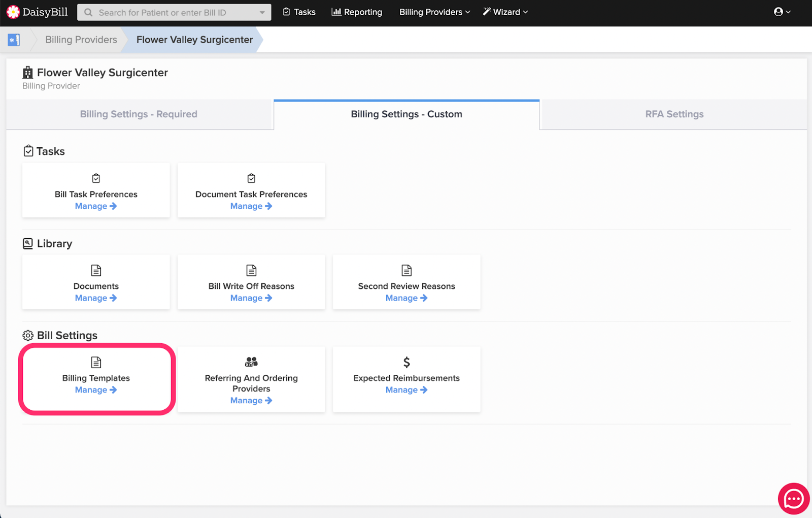Click the 'Billing Provider' subtitle text

click(x=51, y=86)
